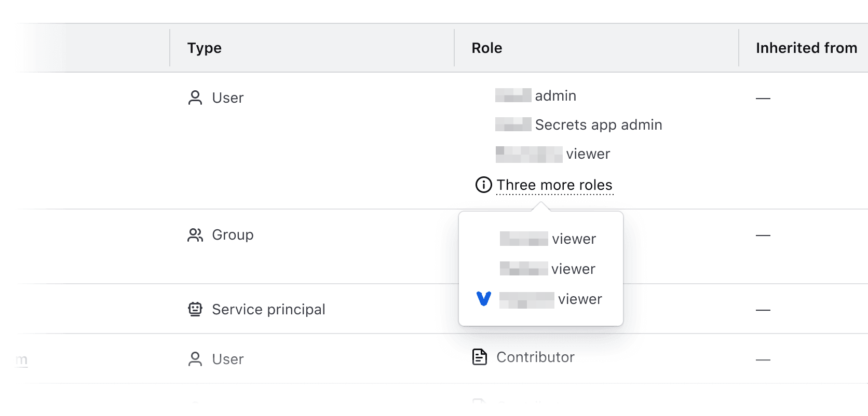The width and height of the screenshot is (868, 416).
Task: Click the dash in the Service principal row
Action: 763,310
